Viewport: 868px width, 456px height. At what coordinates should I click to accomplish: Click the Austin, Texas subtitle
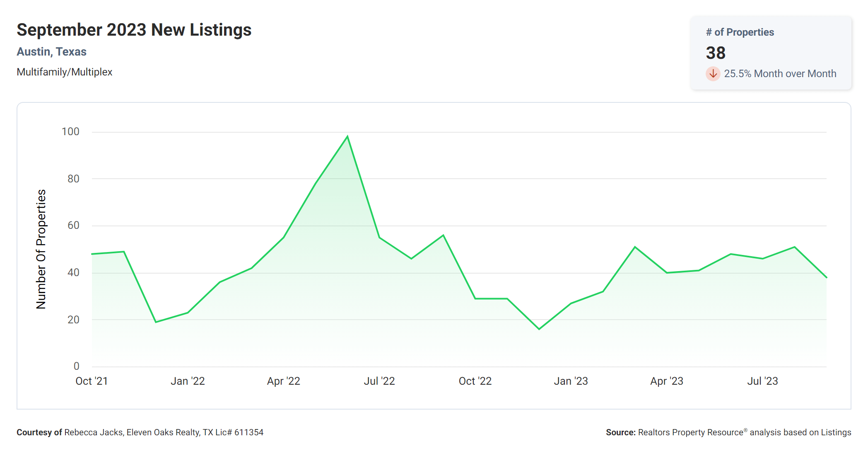click(51, 52)
